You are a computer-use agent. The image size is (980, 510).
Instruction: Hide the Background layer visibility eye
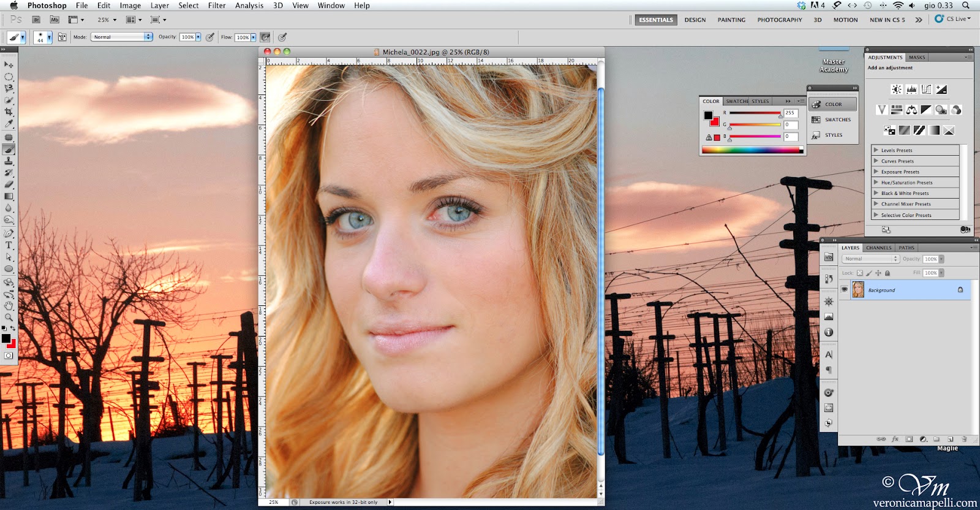tap(845, 290)
